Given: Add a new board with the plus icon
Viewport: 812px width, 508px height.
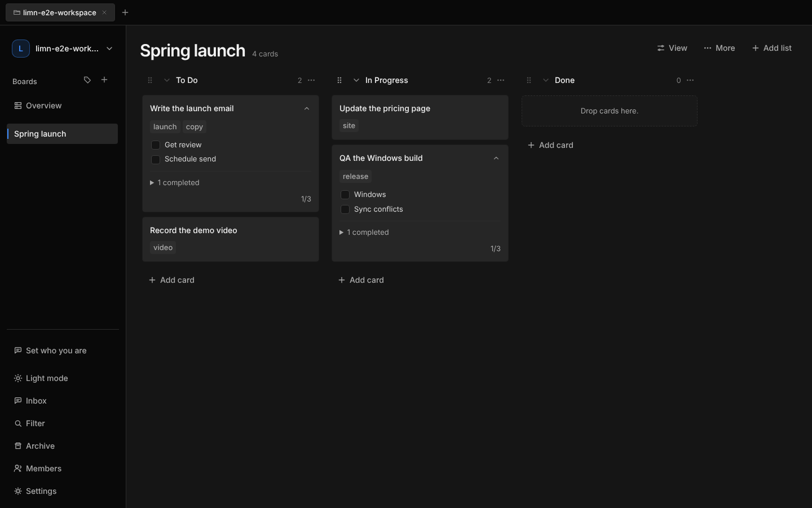Looking at the screenshot, I should [x=104, y=80].
